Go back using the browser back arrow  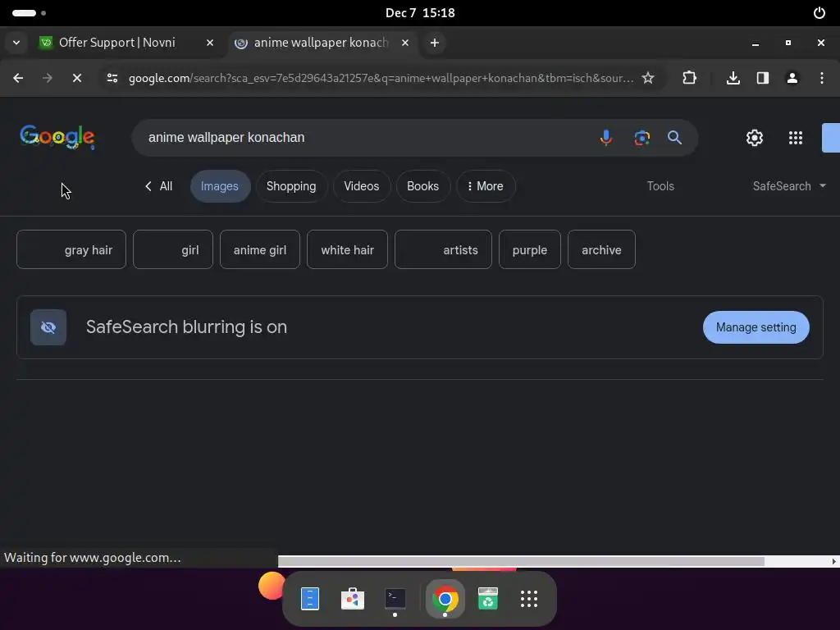point(18,78)
